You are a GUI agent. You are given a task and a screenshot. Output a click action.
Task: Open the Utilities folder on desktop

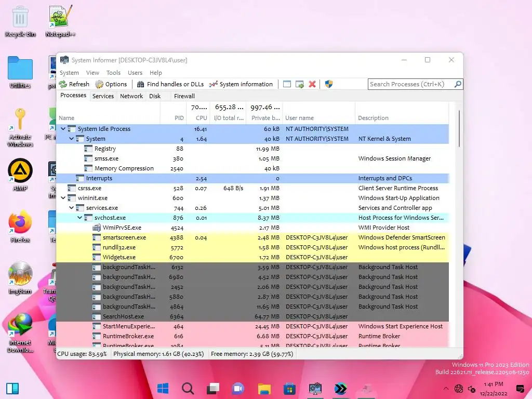(x=20, y=72)
